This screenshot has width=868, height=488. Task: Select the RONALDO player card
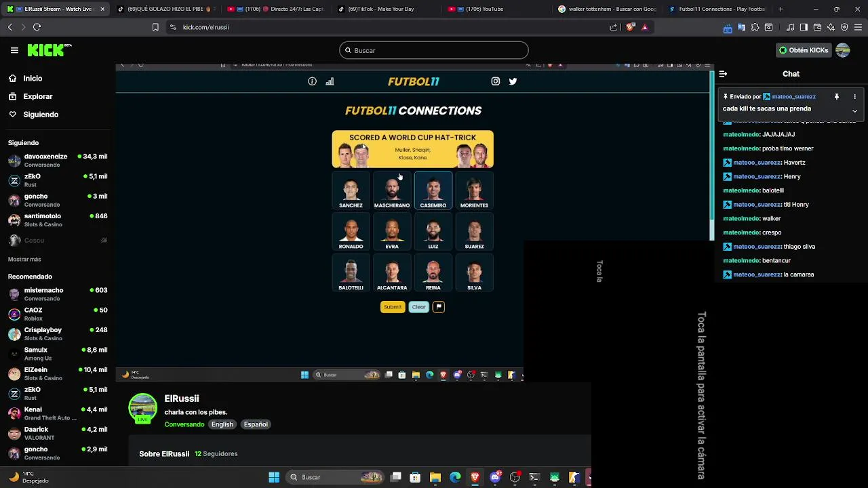tap(351, 232)
